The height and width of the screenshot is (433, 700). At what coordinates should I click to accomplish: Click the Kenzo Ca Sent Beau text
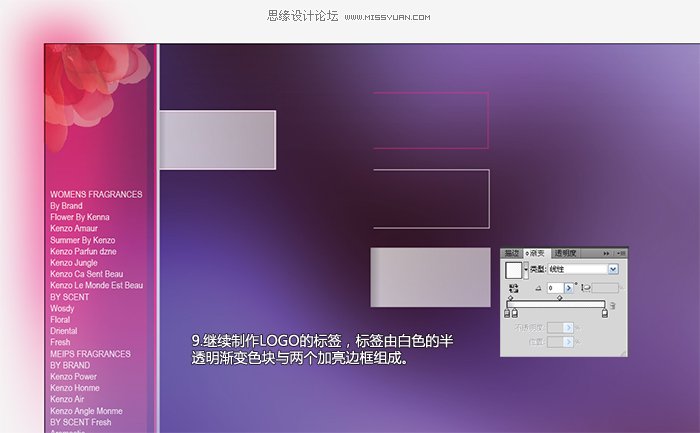86,274
